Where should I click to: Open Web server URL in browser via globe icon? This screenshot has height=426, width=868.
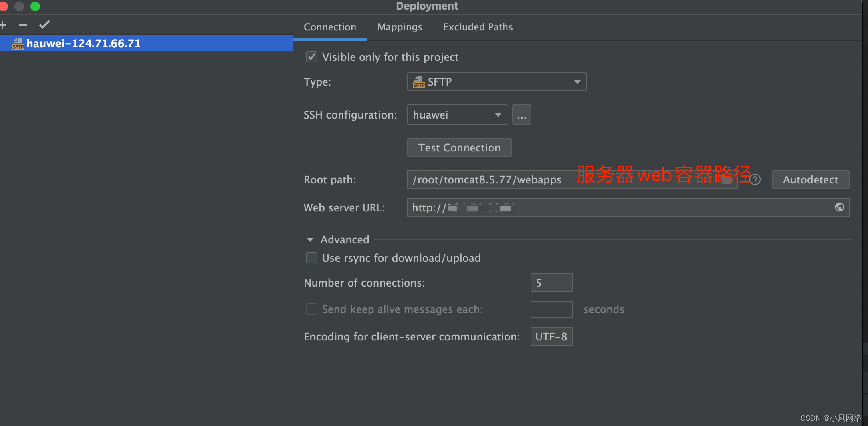(x=839, y=207)
